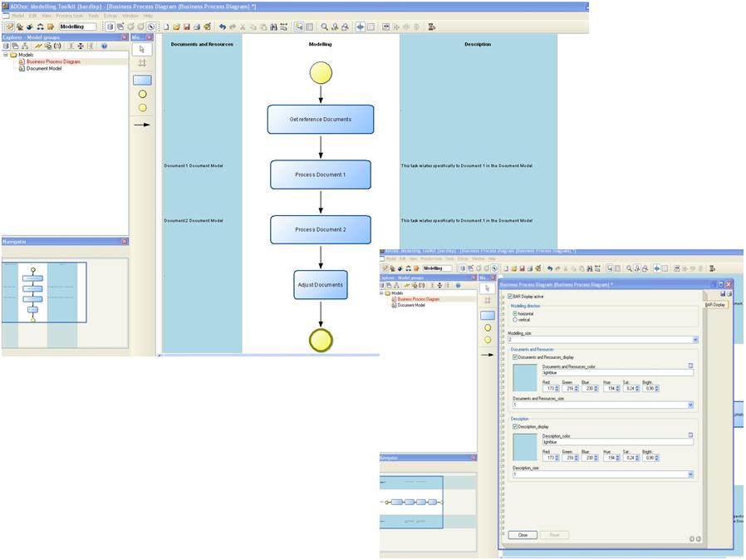The height and width of the screenshot is (560, 746).
Task: Open the Edit menu in the flowchart window
Action: (x=33, y=16)
